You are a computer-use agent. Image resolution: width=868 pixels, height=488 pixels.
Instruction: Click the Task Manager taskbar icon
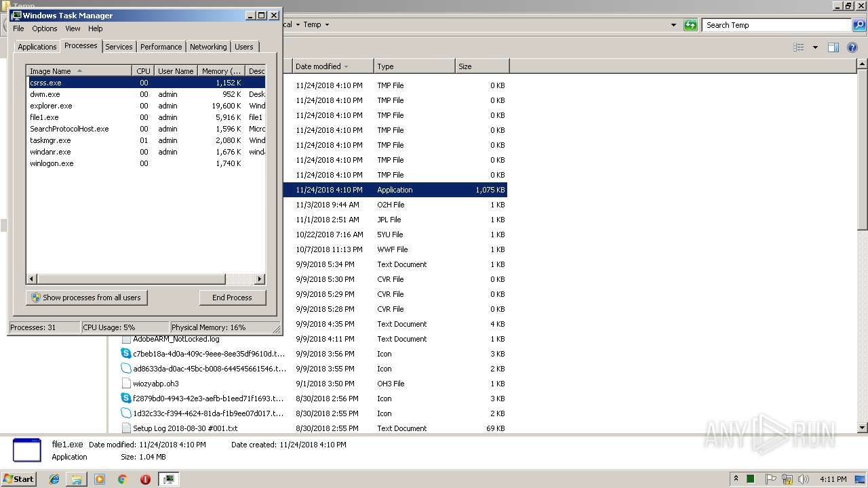[x=169, y=479]
